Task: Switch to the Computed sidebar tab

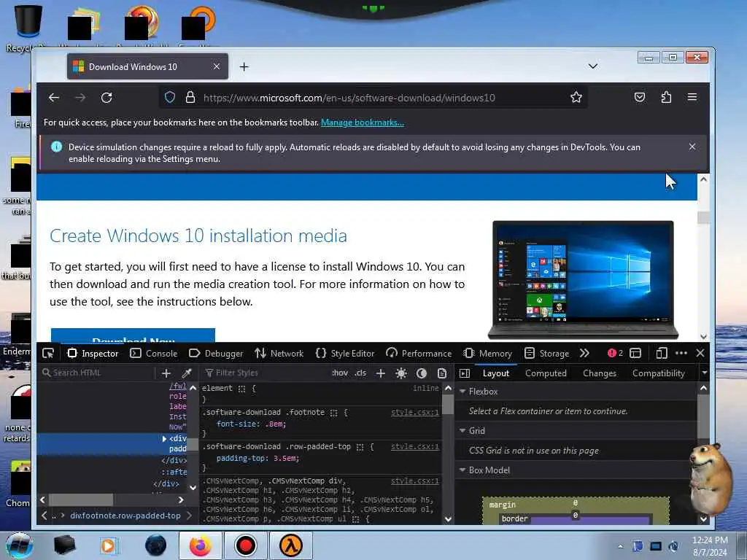Action: tap(546, 373)
